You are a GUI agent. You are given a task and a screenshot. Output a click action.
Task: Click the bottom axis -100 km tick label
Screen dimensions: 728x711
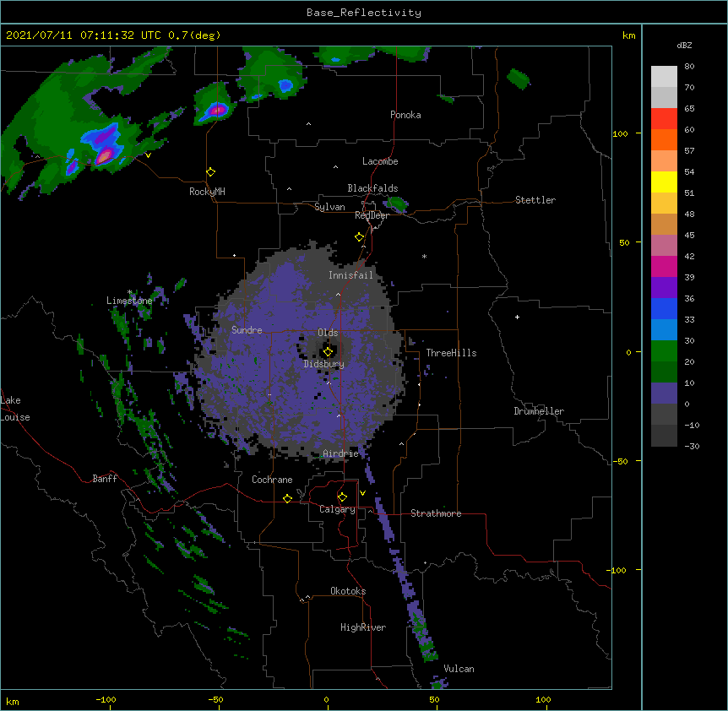point(106,699)
